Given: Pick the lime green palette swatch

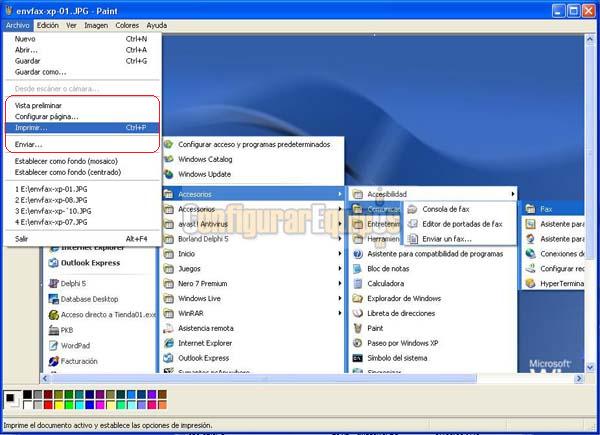Looking at the screenshot, I should click(x=69, y=405).
